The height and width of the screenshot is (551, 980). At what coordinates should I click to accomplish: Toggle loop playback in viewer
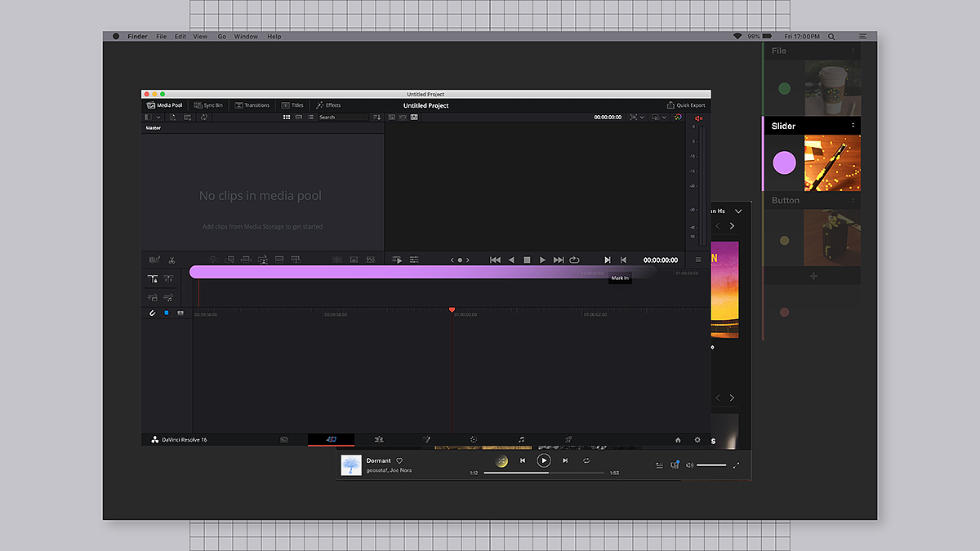574,260
